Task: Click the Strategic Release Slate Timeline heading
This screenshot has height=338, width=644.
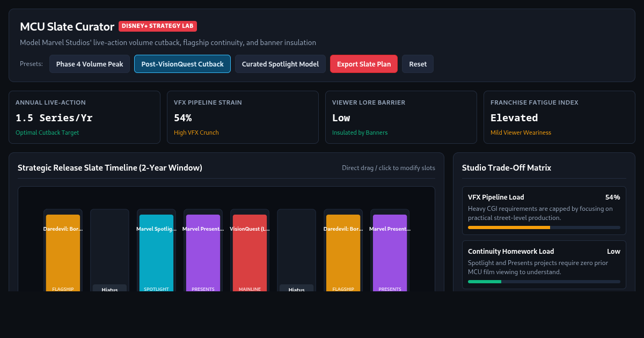Action: pyautogui.click(x=110, y=168)
